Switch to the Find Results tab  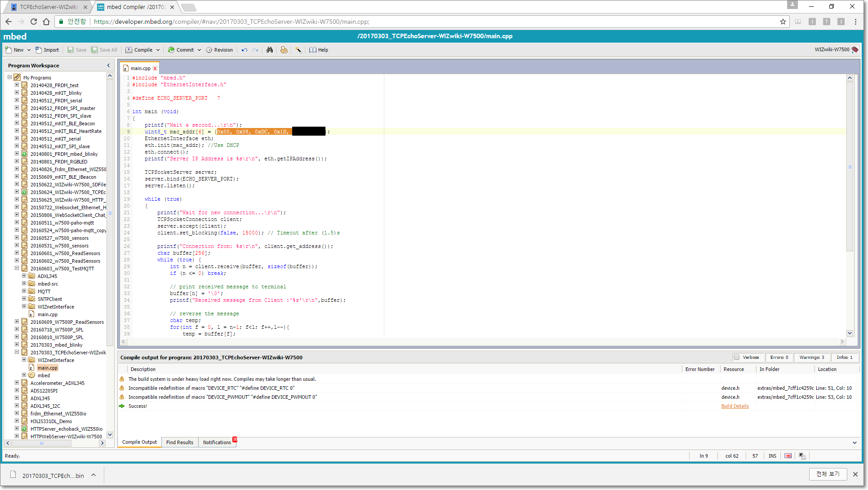click(180, 442)
